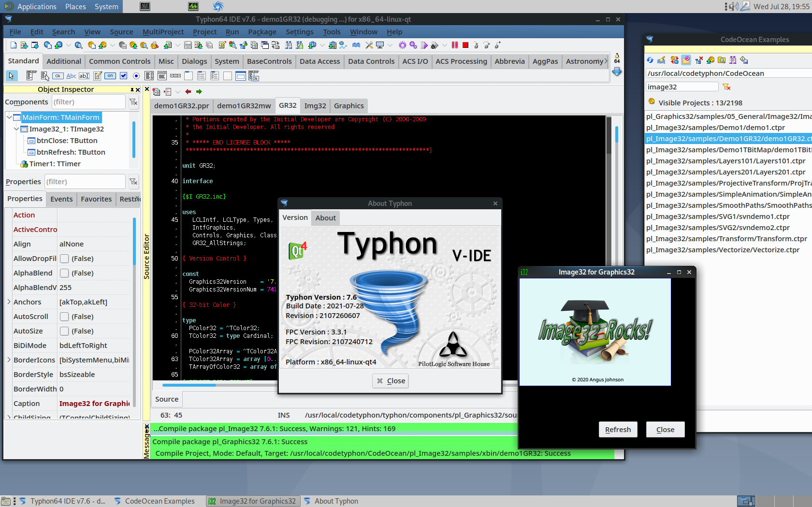
Task: Click Refresh in Image32 for Graphics32 window
Action: click(618, 430)
